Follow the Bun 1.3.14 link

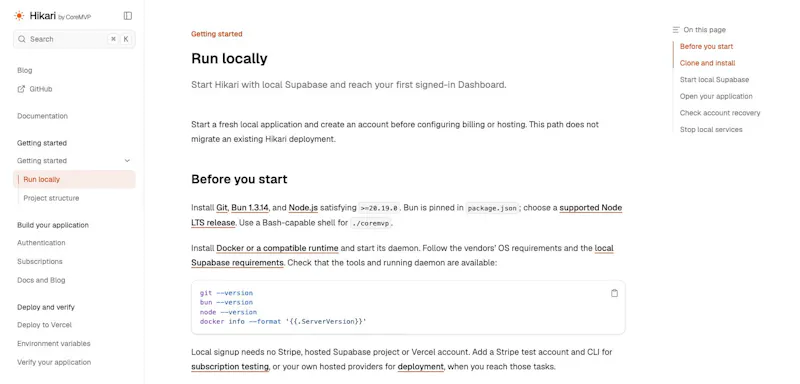(x=250, y=208)
